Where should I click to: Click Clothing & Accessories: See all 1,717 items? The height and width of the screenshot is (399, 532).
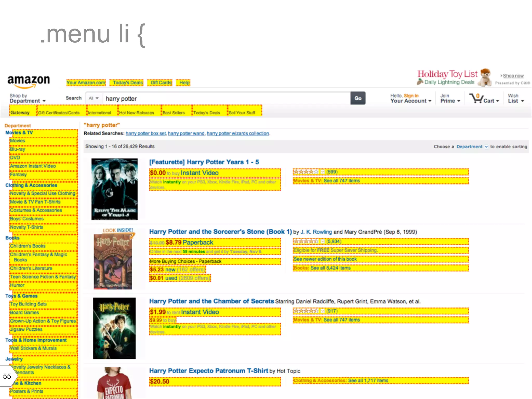(341, 381)
